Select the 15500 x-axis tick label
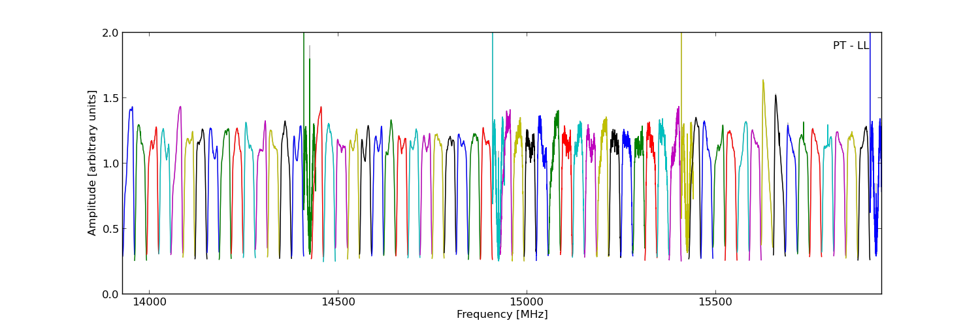The width and height of the screenshot is (980, 327). point(715,303)
